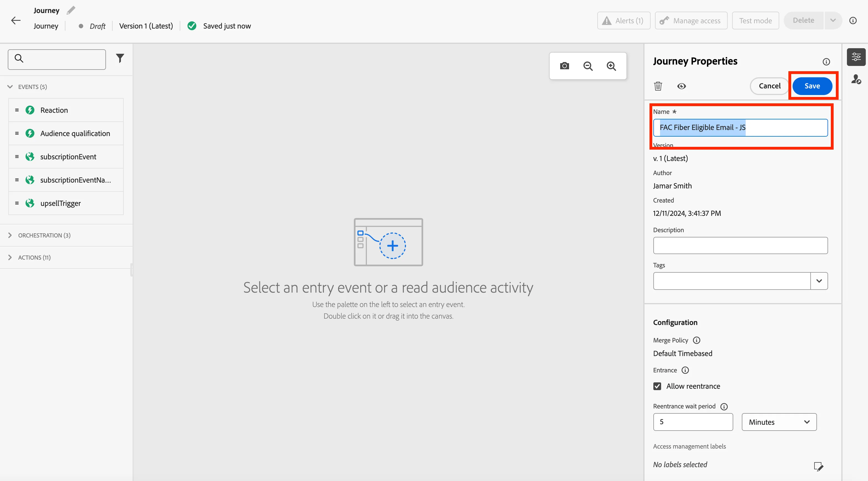Delete journey with trash icon
This screenshot has height=481, width=868.
[658, 86]
